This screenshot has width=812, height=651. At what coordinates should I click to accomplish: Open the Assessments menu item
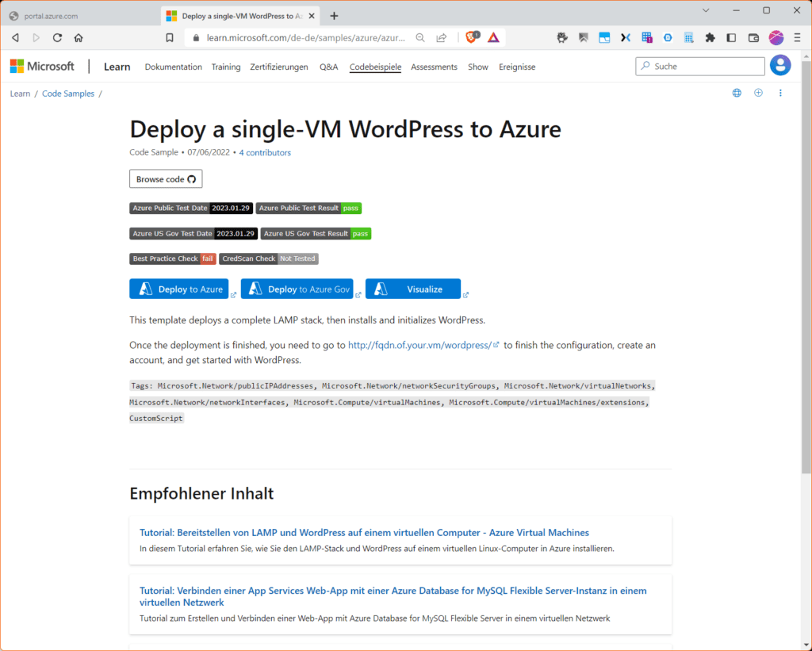point(434,67)
